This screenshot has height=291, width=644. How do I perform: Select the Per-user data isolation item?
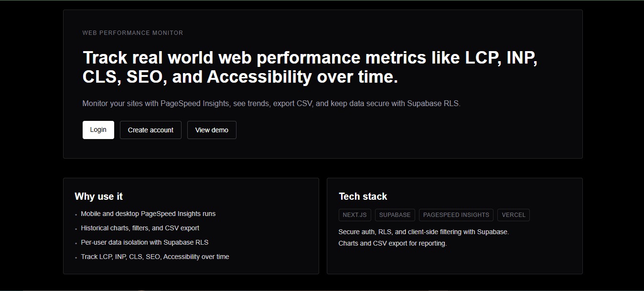pyautogui.click(x=145, y=242)
